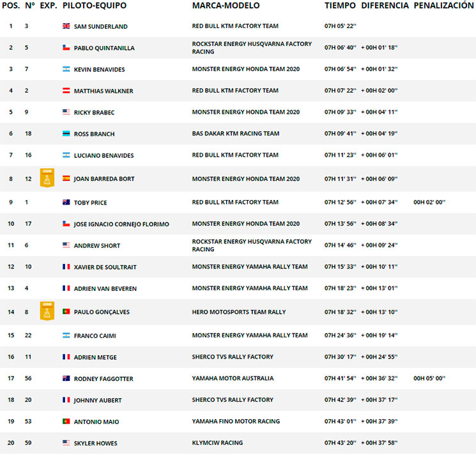
Task: Click the PILOTO-EQUIPO column header
Action: [95, 6]
